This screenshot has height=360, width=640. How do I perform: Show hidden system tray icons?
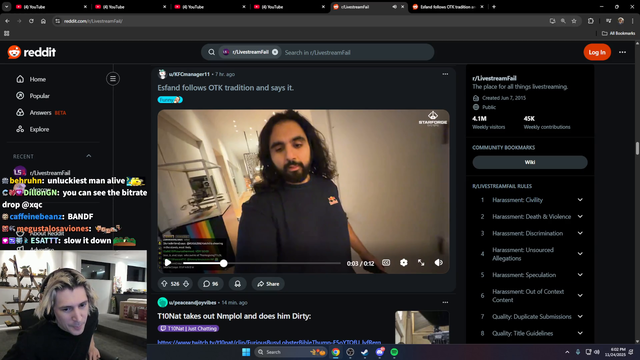click(x=567, y=352)
